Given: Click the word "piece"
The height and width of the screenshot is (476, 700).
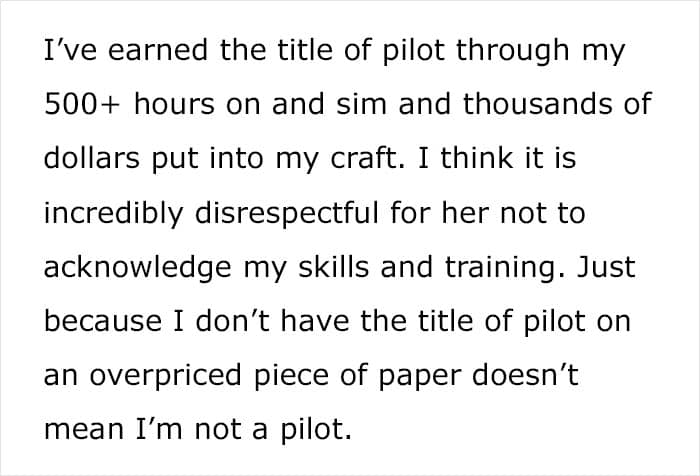Looking at the screenshot, I should 291,377.
